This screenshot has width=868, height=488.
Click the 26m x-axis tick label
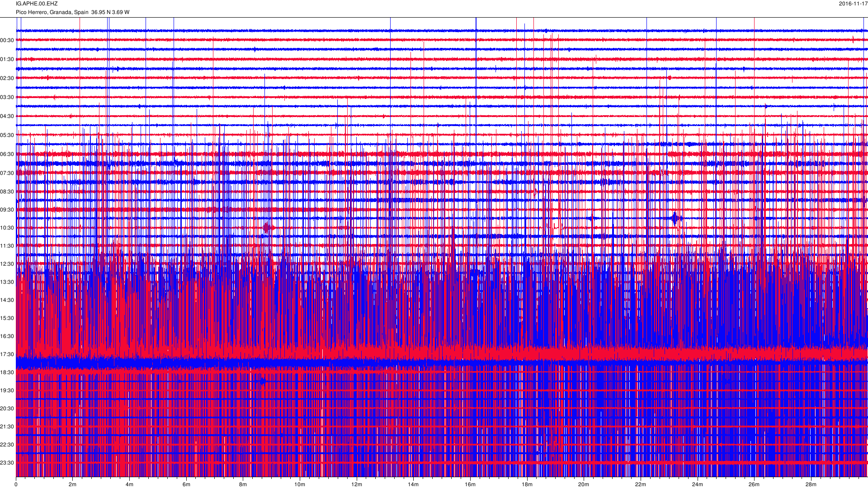(754, 484)
